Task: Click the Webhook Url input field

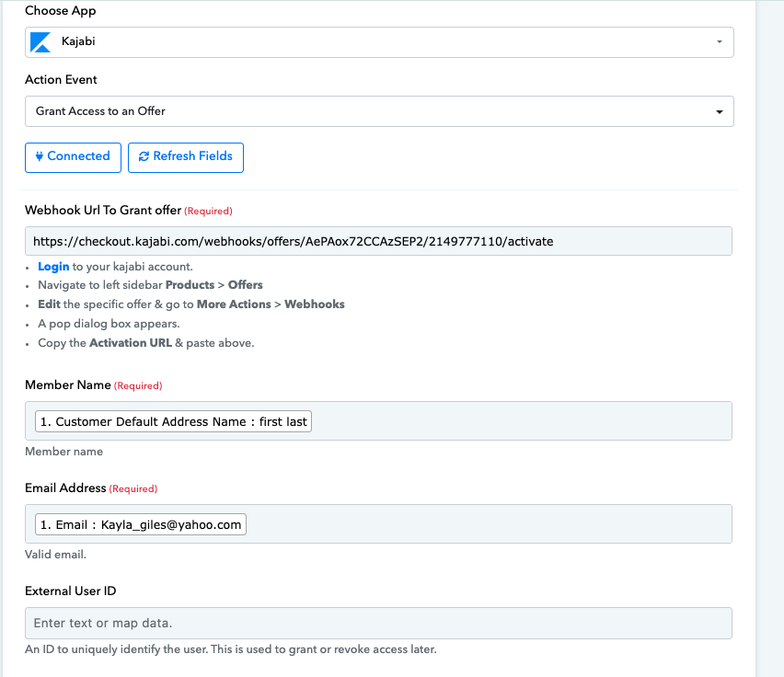Action: pos(378,241)
